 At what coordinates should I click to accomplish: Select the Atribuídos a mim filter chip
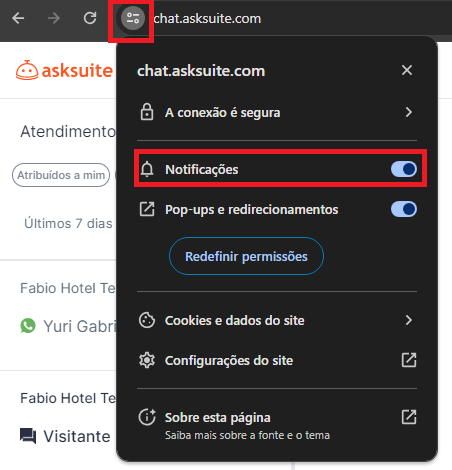click(x=61, y=175)
